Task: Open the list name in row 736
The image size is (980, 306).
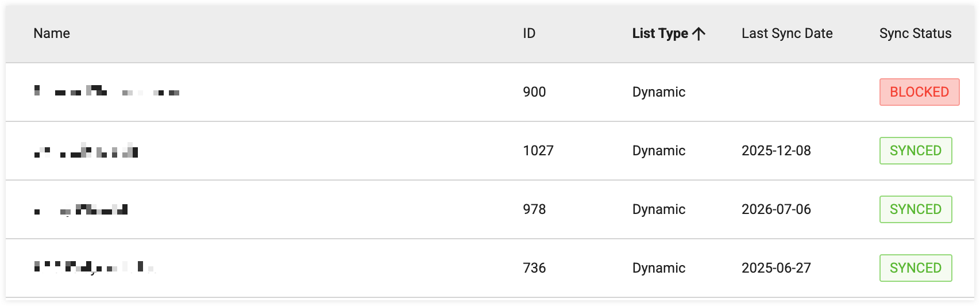Action: (95, 267)
